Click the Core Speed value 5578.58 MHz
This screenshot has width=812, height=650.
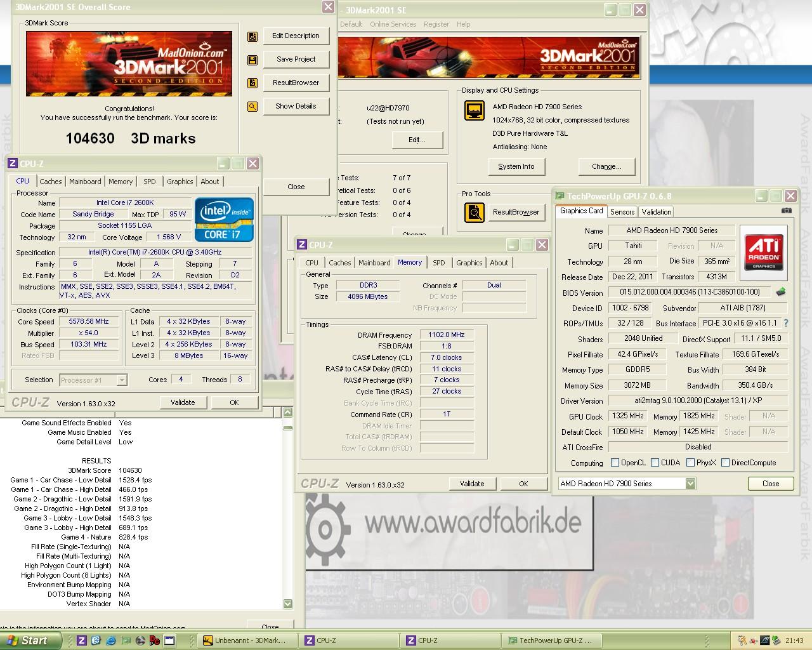(x=89, y=322)
